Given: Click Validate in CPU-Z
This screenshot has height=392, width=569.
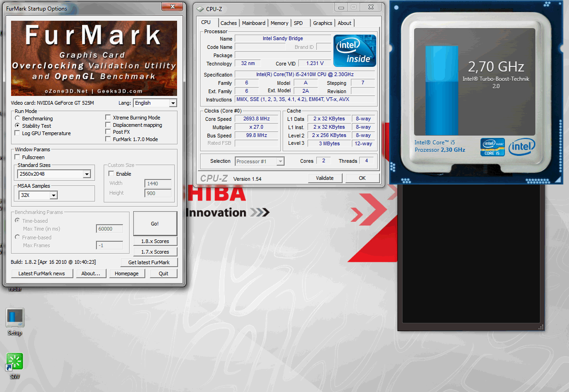Looking at the screenshot, I should pyautogui.click(x=325, y=178).
